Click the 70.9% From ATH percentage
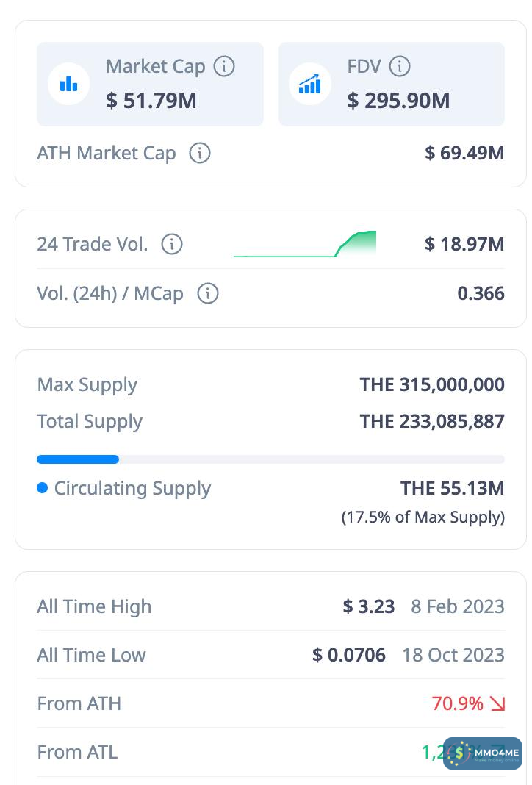The width and height of the screenshot is (532, 785). click(x=458, y=703)
